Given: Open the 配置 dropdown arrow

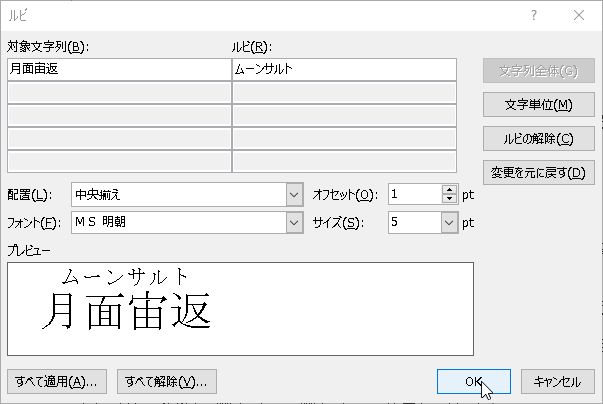Looking at the screenshot, I should (x=294, y=195).
